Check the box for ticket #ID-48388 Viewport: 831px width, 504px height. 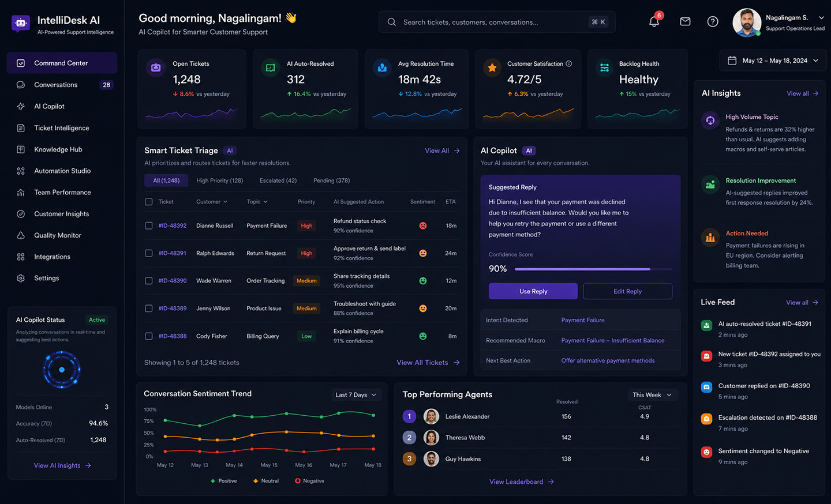click(149, 336)
